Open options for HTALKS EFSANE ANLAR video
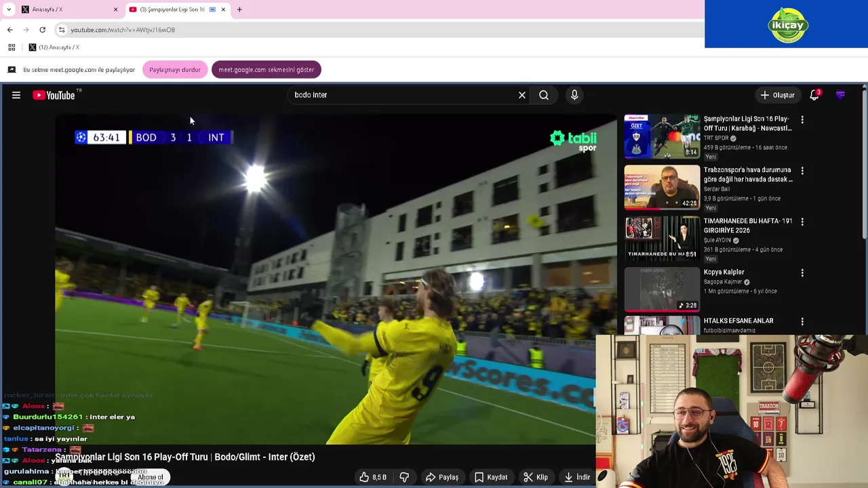 pyautogui.click(x=802, y=321)
